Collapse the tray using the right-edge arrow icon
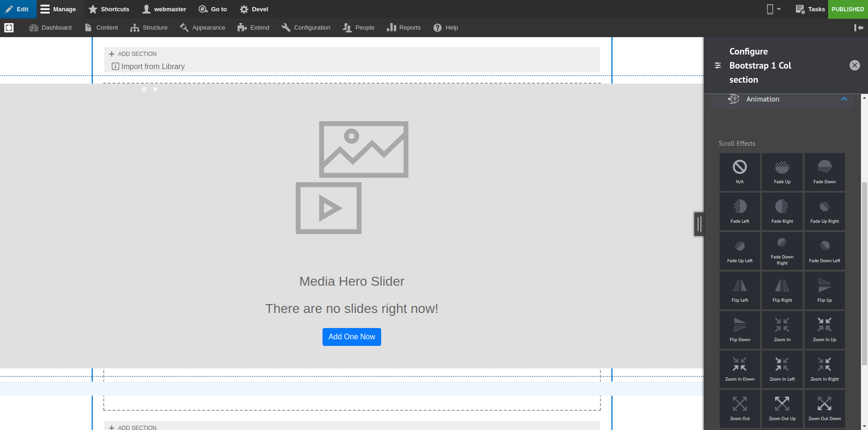Image resolution: width=868 pixels, height=430 pixels. [x=859, y=28]
